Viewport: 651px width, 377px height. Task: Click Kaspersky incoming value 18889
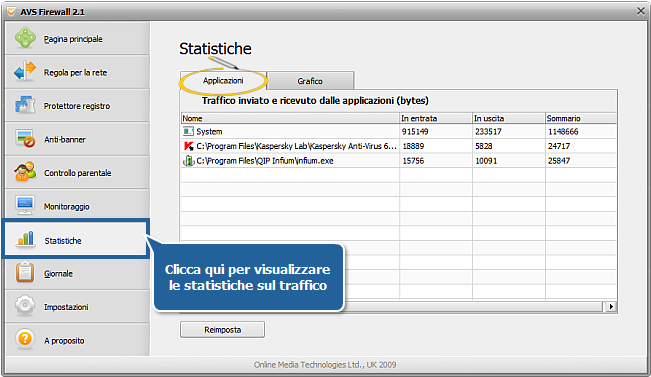[413, 146]
